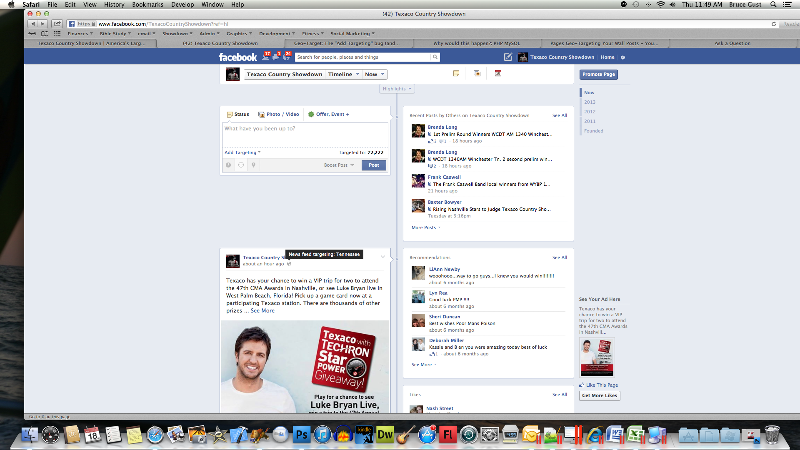Expand the Highlights dropdown
This screenshot has height=450, width=800.
(x=396, y=89)
